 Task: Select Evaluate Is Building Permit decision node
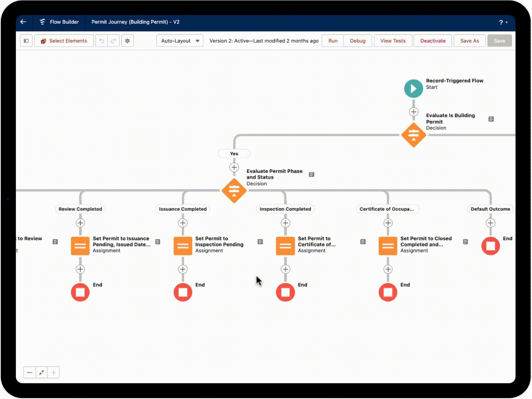(x=413, y=135)
